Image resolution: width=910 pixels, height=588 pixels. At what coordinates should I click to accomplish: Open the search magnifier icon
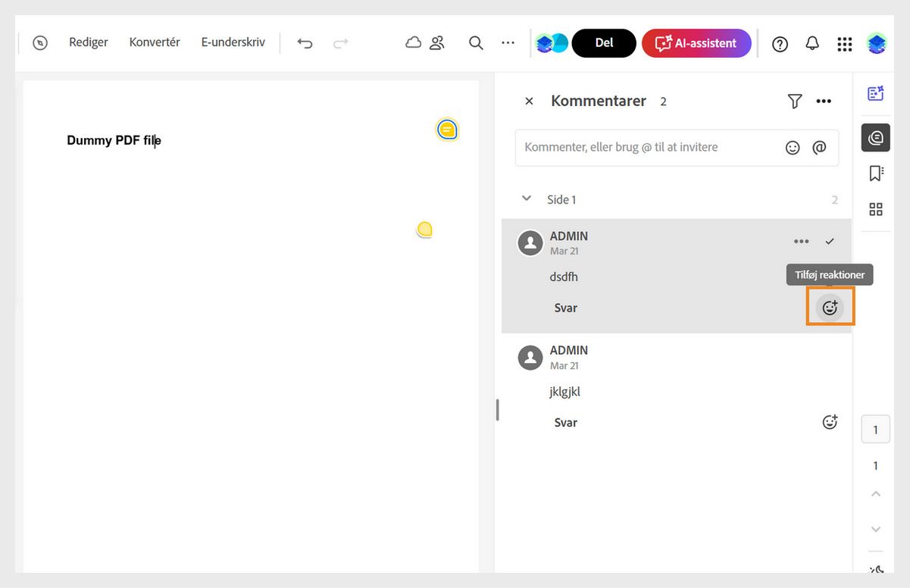(x=476, y=43)
